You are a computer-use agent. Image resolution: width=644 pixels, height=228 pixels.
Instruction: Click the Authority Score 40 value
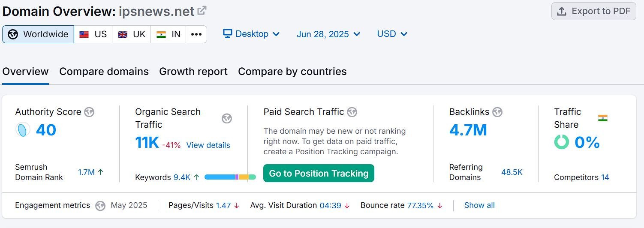(46, 130)
